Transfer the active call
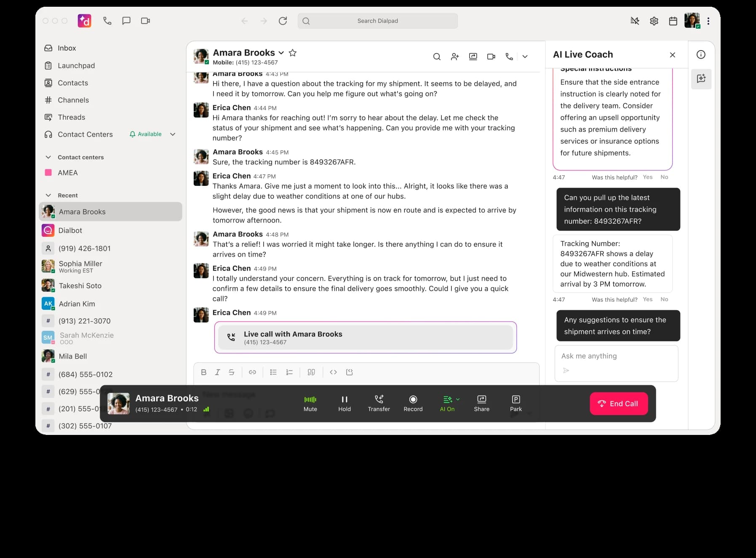Image resolution: width=756 pixels, height=558 pixels. click(379, 403)
